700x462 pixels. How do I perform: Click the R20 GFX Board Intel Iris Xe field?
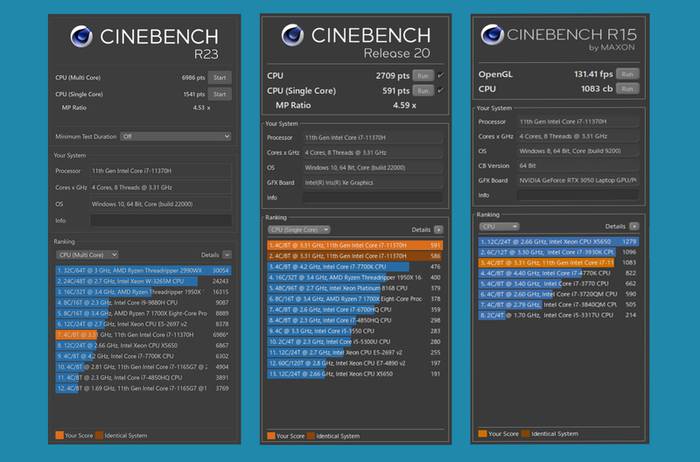[x=373, y=183]
